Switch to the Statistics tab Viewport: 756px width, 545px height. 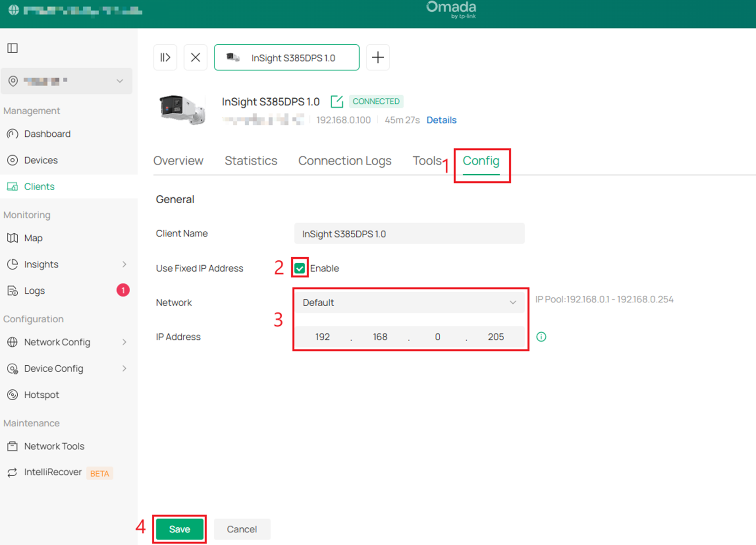250,160
